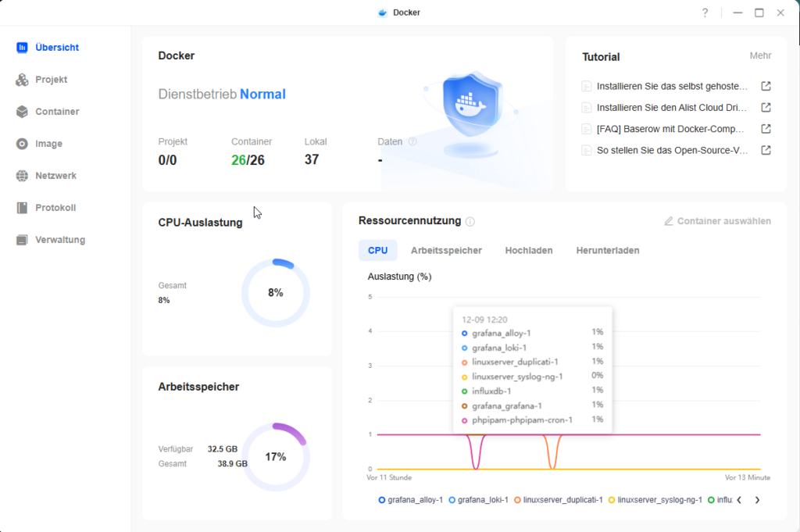Switch to the Herunterladen tab
Viewport: 800px width, 532px height.
(607, 251)
